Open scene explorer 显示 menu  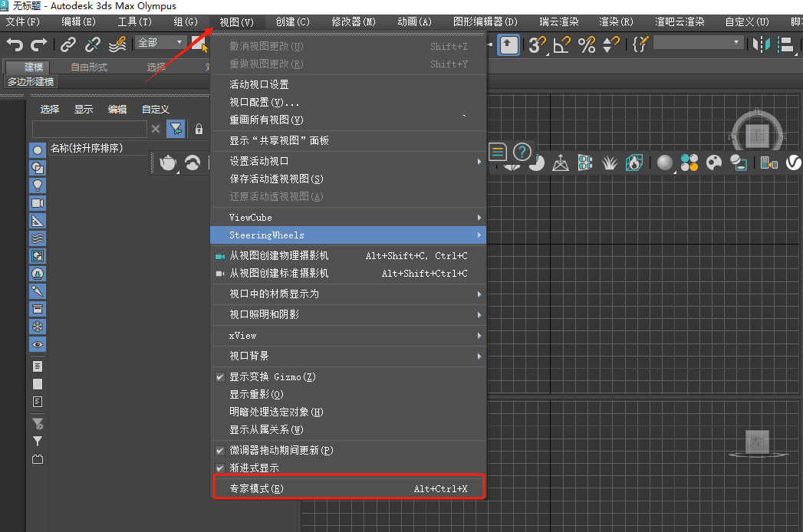click(x=84, y=109)
